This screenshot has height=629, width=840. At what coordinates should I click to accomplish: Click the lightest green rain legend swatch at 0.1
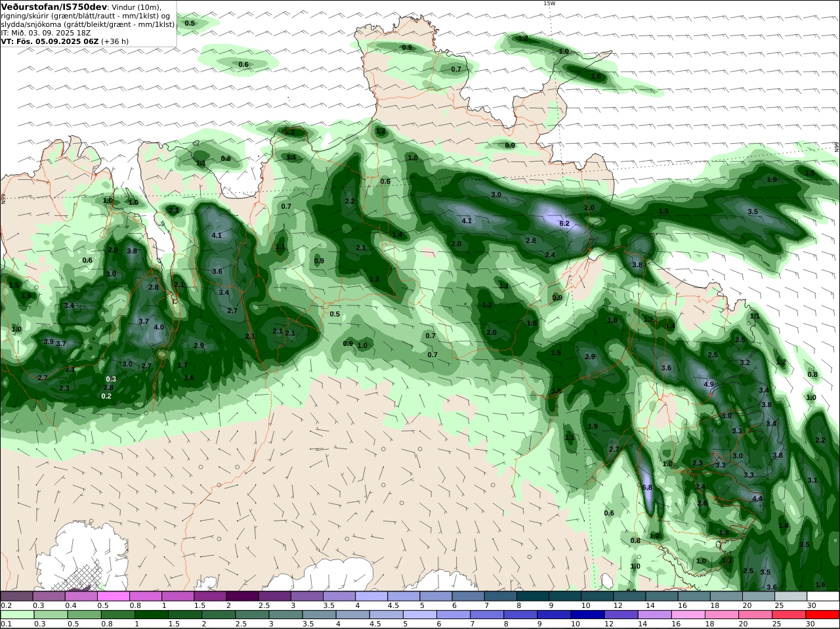click(x=16, y=615)
